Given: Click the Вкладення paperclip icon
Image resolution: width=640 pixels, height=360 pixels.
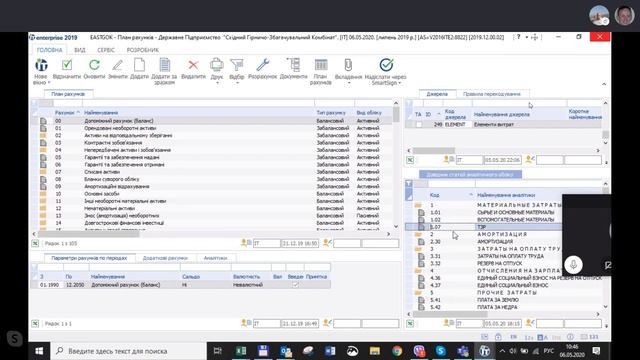Looking at the screenshot, I should (348, 64).
